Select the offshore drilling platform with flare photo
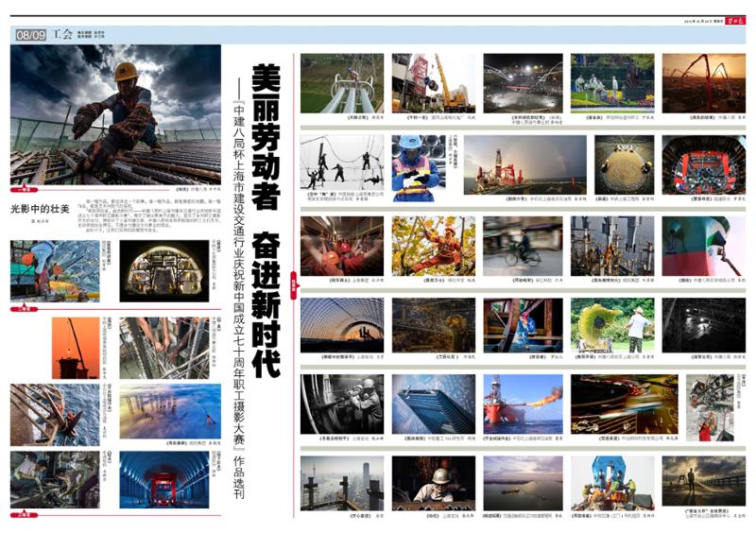 pyautogui.click(x=523, y=404)
